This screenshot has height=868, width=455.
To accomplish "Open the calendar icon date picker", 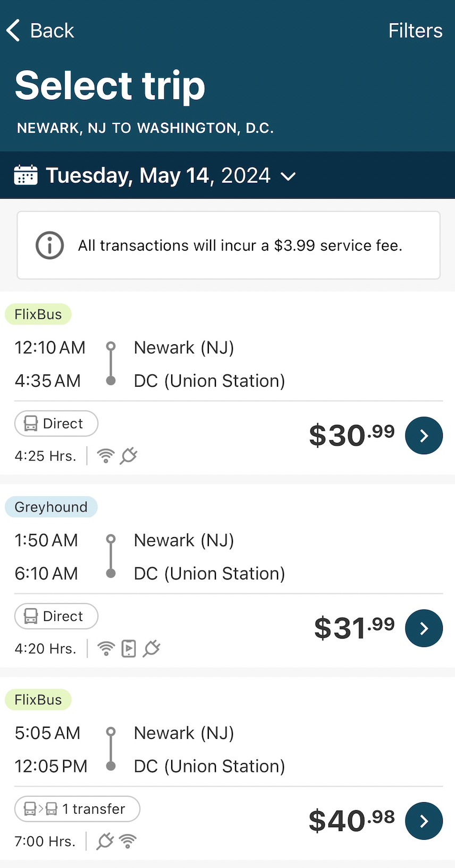I will [26, 175].
